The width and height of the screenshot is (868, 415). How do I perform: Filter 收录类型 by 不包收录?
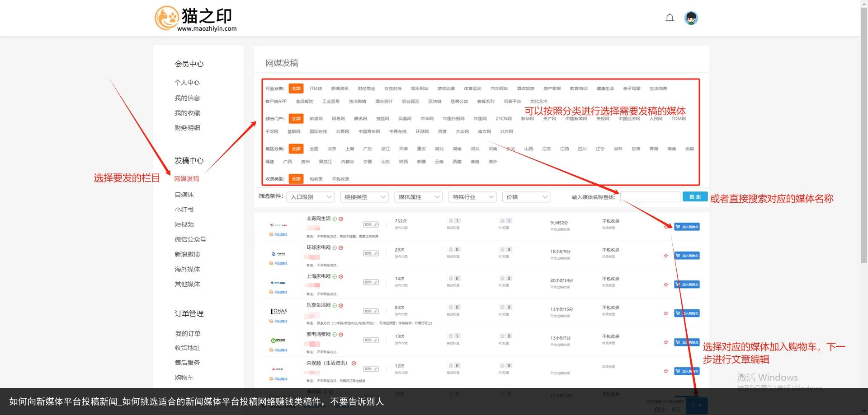[340, 179]
